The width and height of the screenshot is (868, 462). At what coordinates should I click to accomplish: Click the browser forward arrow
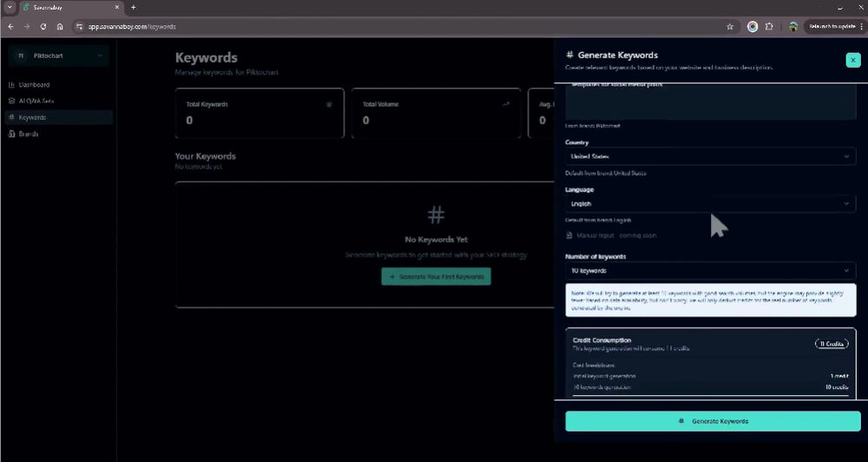point(27,27)
